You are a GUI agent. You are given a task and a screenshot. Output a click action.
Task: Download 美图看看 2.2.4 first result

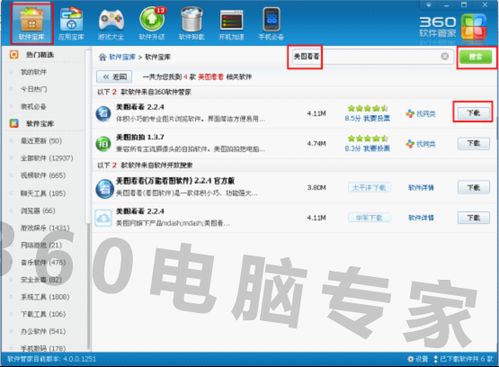click(x=473, y=113)
